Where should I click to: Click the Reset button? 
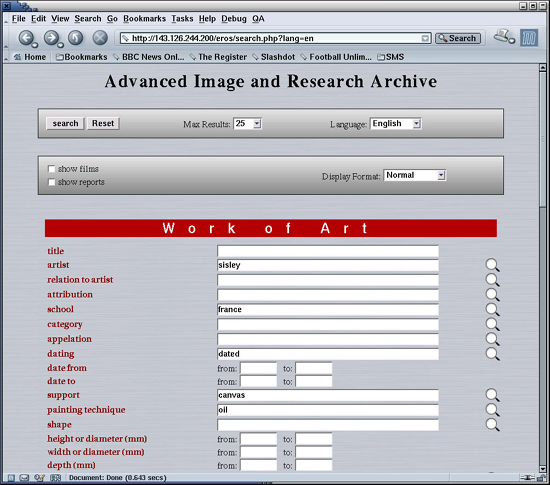(103, 123)
